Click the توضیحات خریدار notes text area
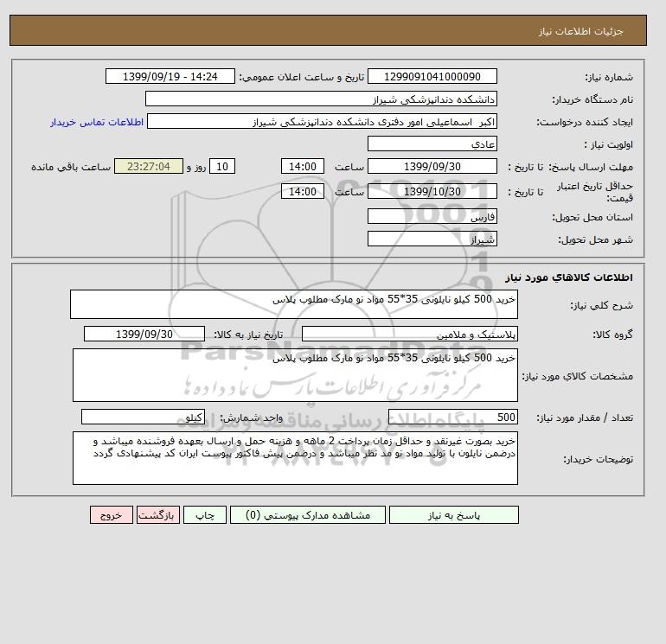 tap(295, 458)
